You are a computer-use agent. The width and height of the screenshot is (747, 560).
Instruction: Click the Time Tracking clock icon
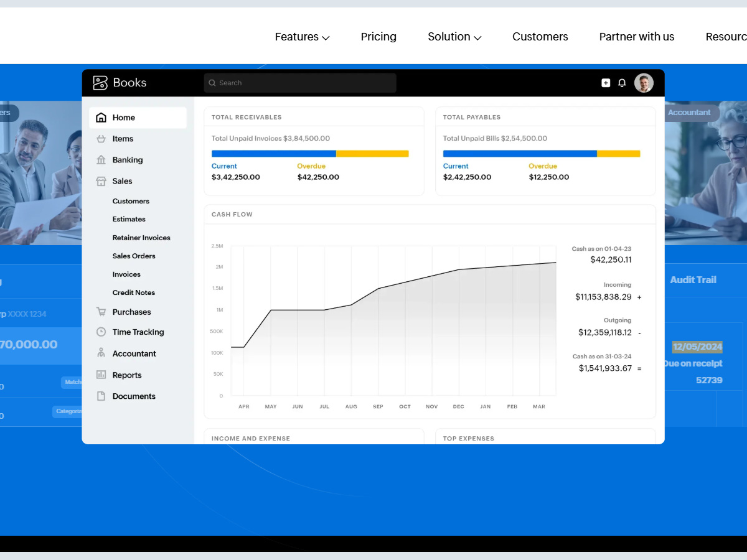click(x=101, y=332)
